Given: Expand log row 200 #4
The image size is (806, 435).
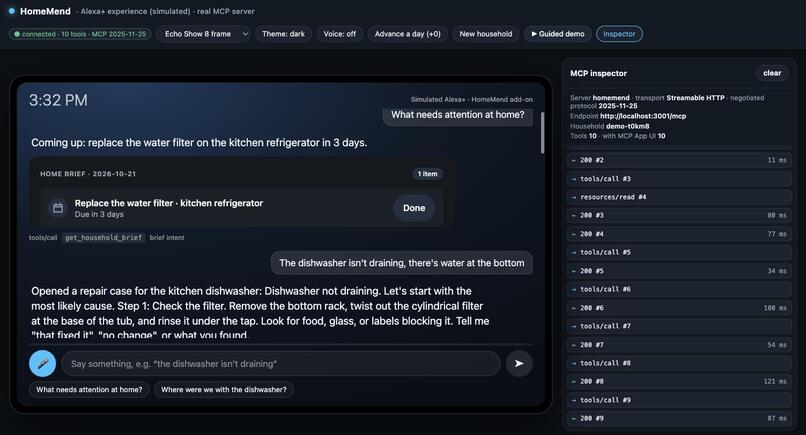Looking at the screenshot, I should (x=679, y=234).
